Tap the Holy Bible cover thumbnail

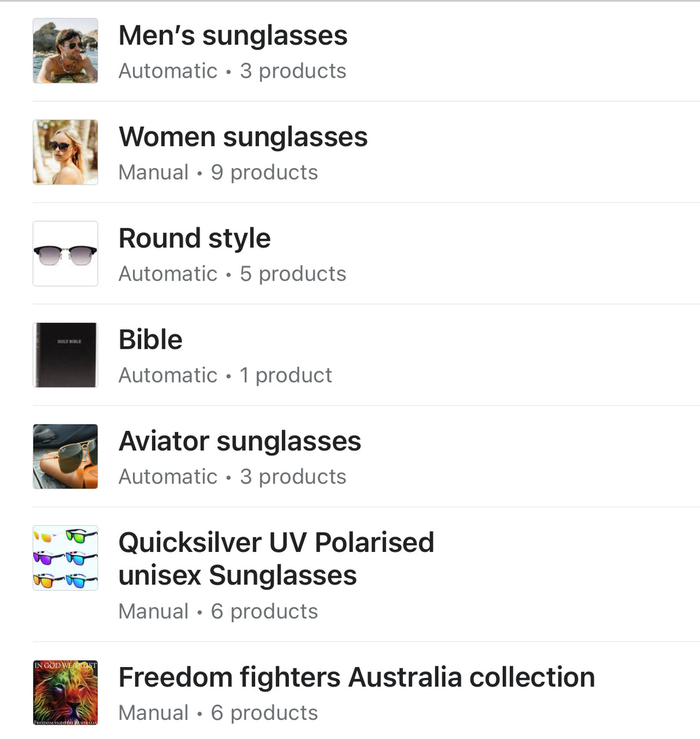pos(66,355)
